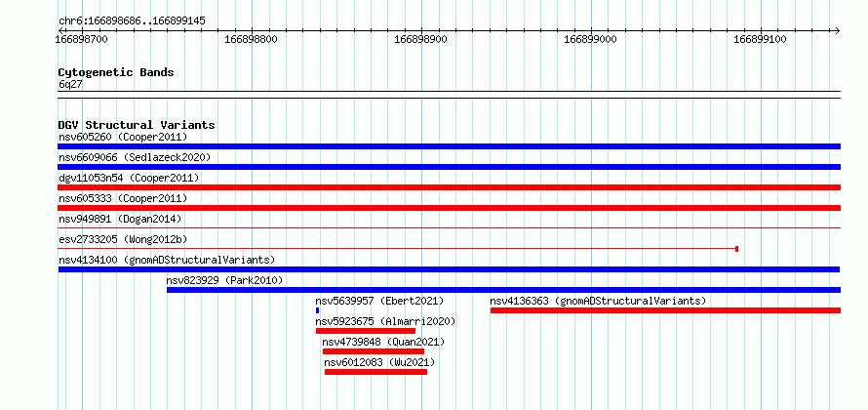Click the red bar under nsv5923675
The height and width of the screenshot is (410, 868).
[x=366, y=331]
